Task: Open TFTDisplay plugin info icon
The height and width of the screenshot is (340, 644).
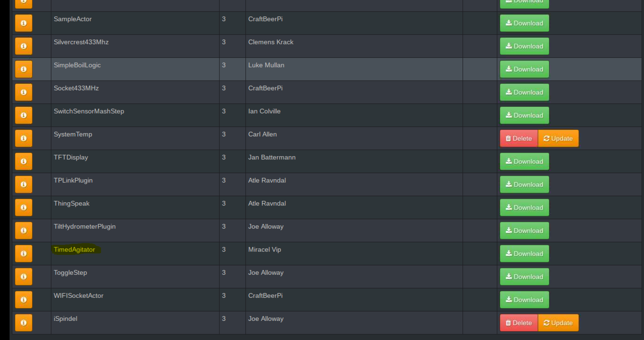Action: (x=23, y=161)
